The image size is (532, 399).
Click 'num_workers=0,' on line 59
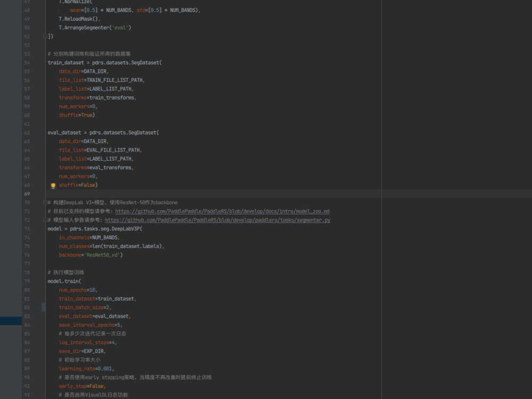click(78, 106)
